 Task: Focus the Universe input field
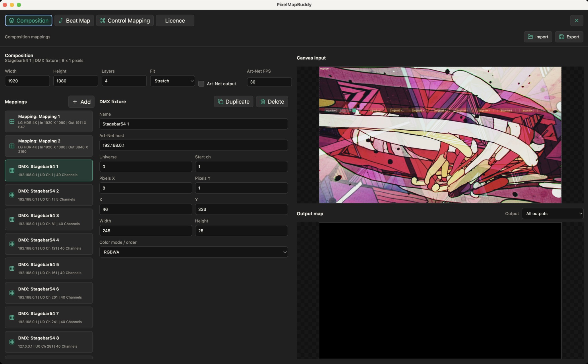tap(146, 167)
